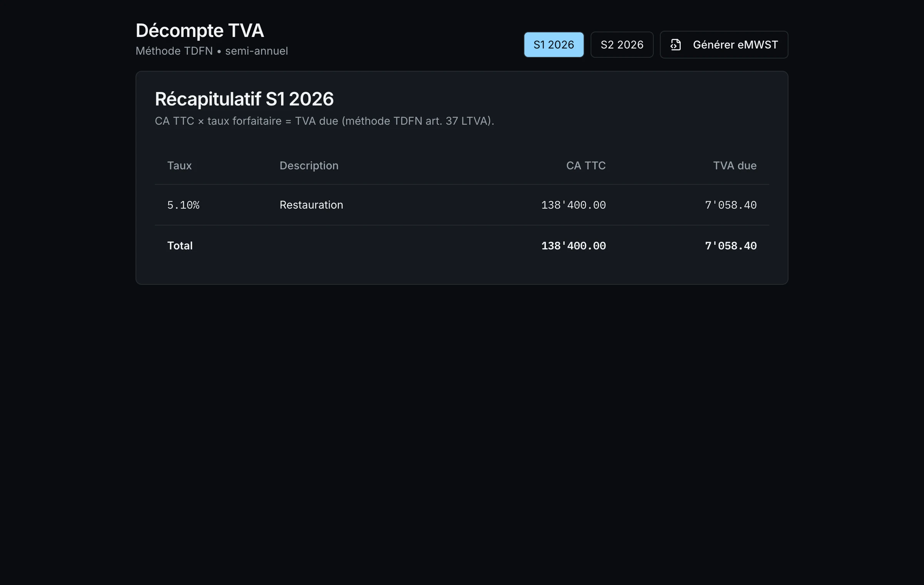Screen dimensions: 924x585
Task: Click the bold total CA TTC amount
Action: tap(573, 246)
